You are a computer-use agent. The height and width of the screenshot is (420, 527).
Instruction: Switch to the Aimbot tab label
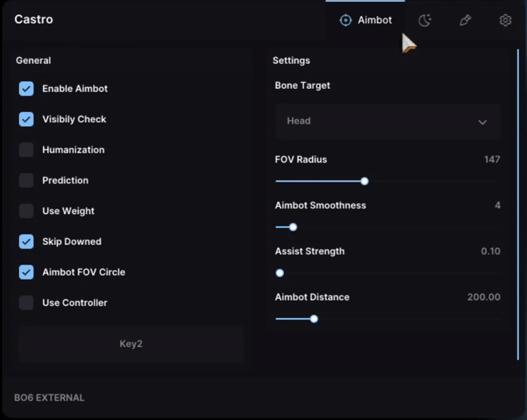(375, 20)
